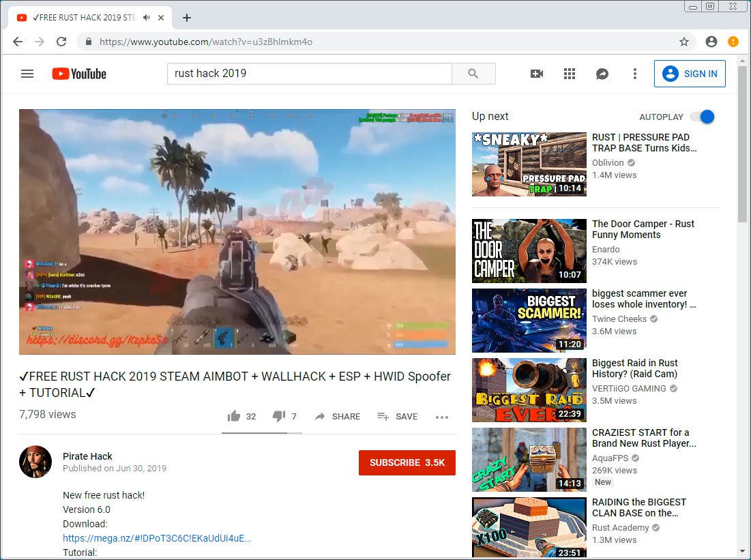The image size is (751, 560).
Task: Open the PRESSURE PAD TRAP BASE thumbnail
Action: 529,164
